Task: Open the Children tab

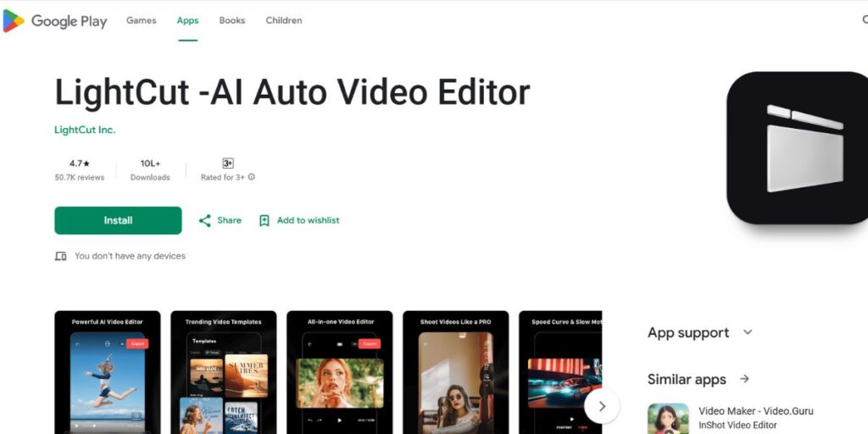Action: [284, 20]
